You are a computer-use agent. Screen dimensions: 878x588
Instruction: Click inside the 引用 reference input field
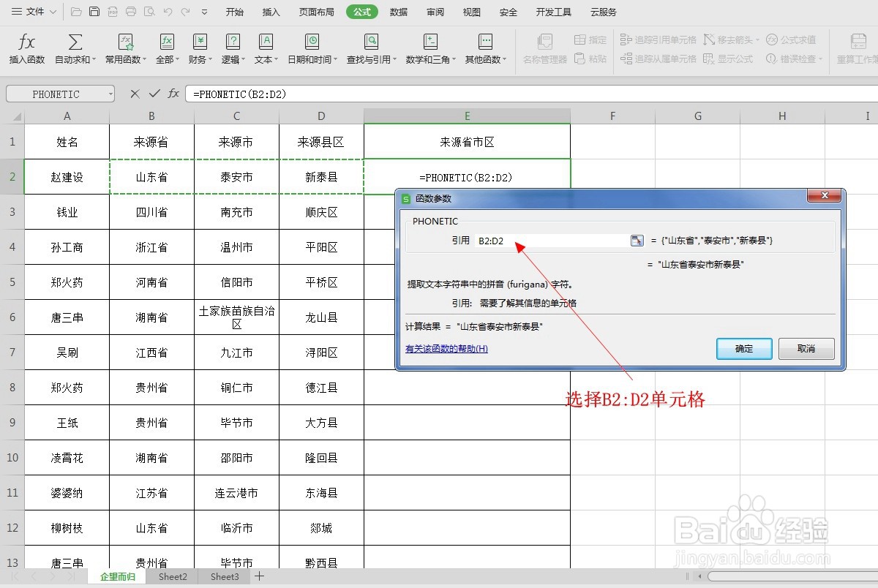(x=549, y=240)
